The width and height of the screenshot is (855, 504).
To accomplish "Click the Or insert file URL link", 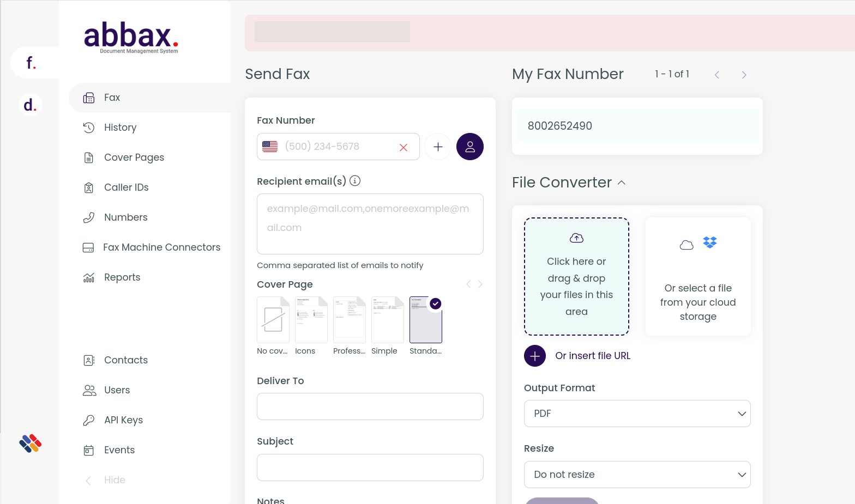I will (593, 356).
